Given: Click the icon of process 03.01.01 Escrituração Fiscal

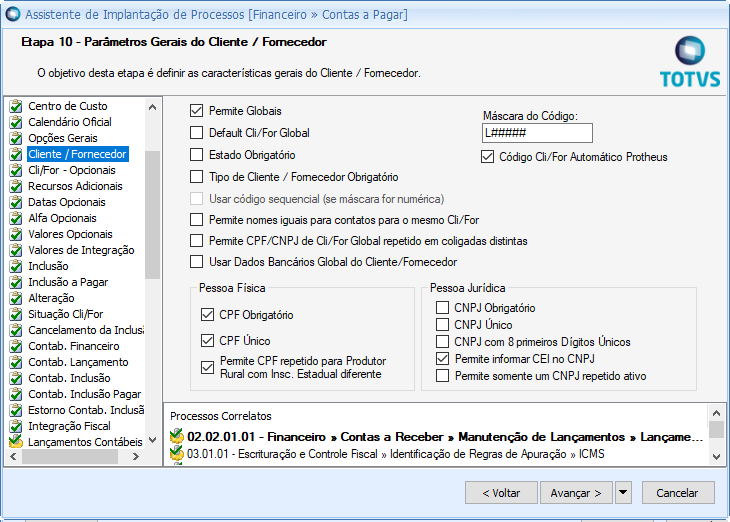Looking at the screenshot, I should tap(177, 453).
